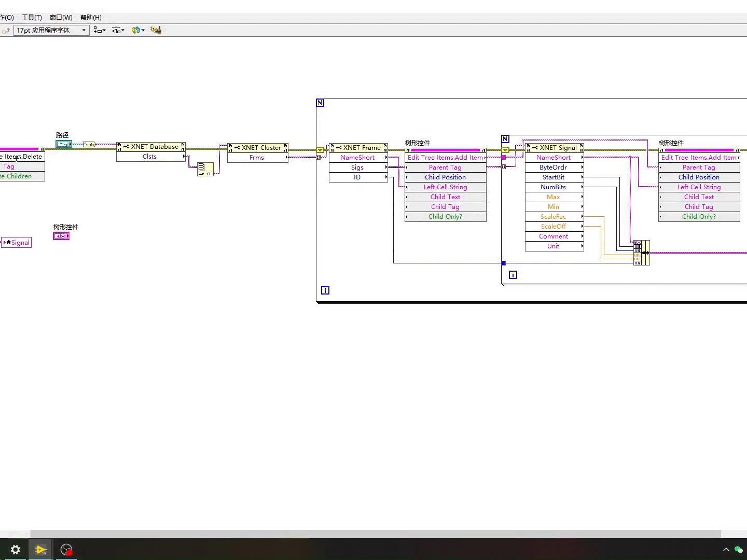Click the Clean Up Diagram icon
This screenshot has height=560, width=747.
[x=156, y=30]
